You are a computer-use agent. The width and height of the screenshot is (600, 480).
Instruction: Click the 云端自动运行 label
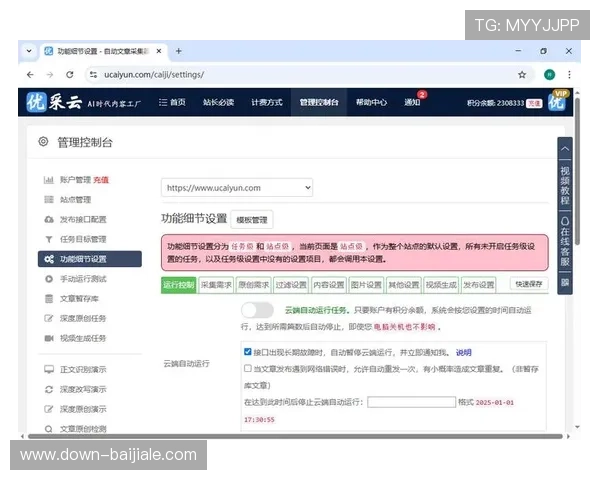pos(186,364)
